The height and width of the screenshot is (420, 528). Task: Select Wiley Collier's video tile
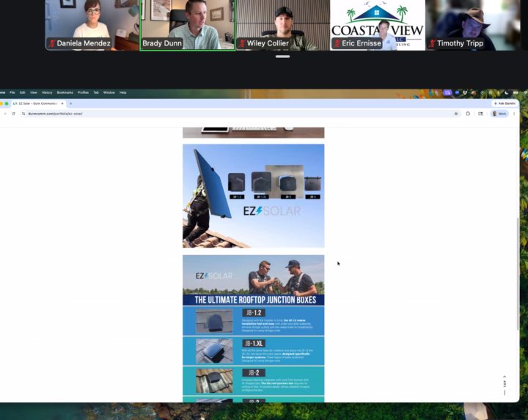click(283, 25)
